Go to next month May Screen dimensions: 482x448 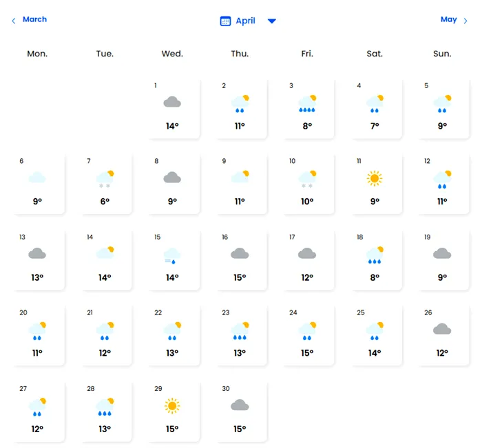(x=448, y=19)
